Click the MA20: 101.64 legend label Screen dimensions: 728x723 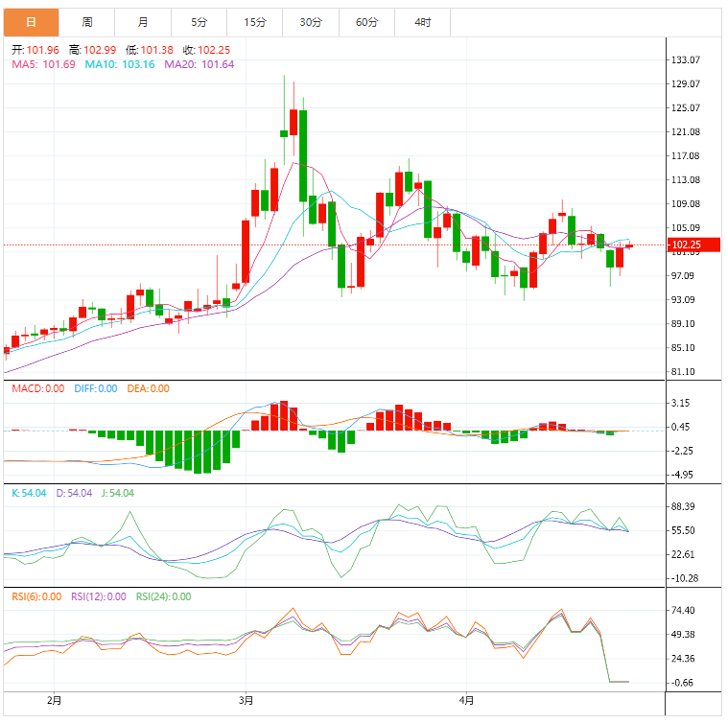(200, 64)
